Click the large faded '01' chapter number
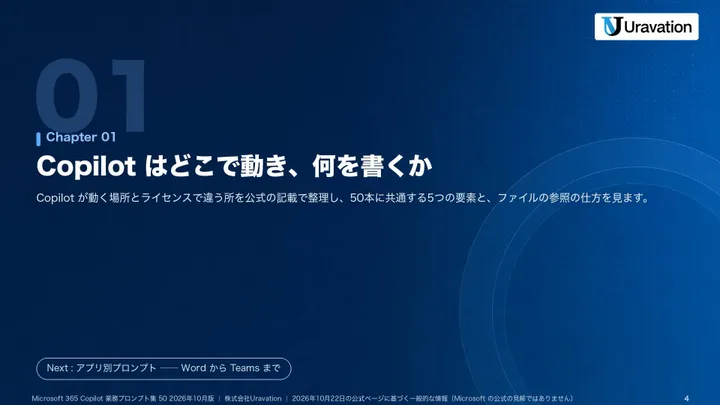This screenshot has width=720, height=405. pos(90,95)
